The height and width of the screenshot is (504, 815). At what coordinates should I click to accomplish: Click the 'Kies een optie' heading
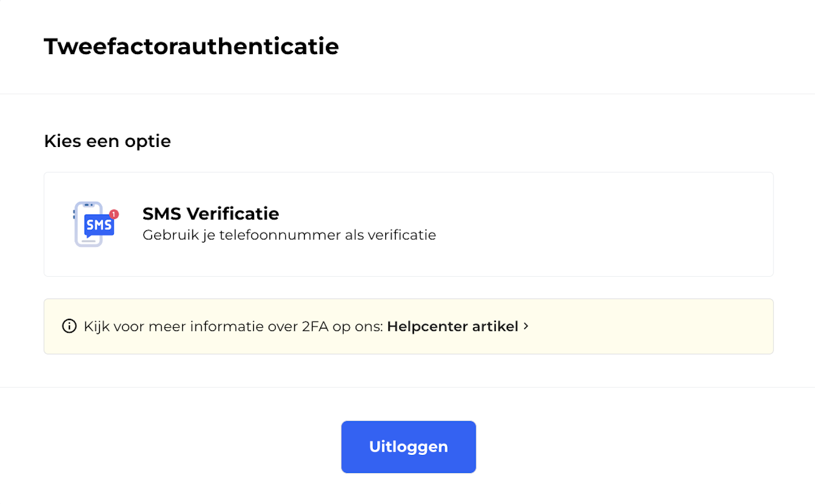coord(107,141)
